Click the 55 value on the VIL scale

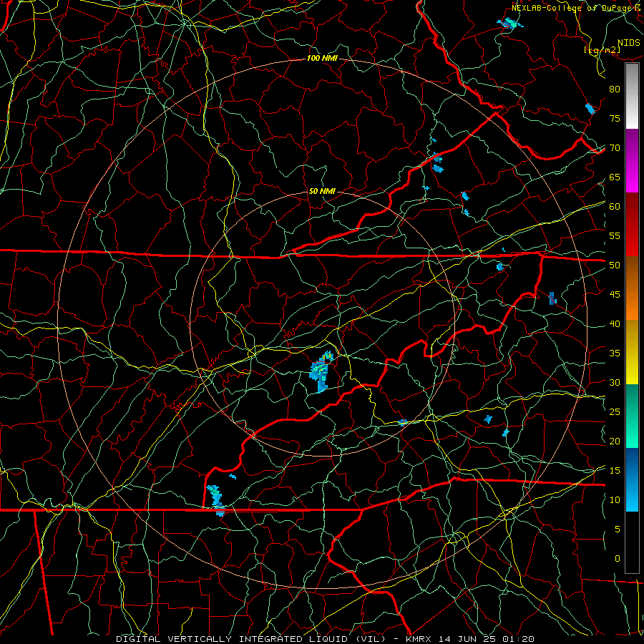(x=615, y=235)
